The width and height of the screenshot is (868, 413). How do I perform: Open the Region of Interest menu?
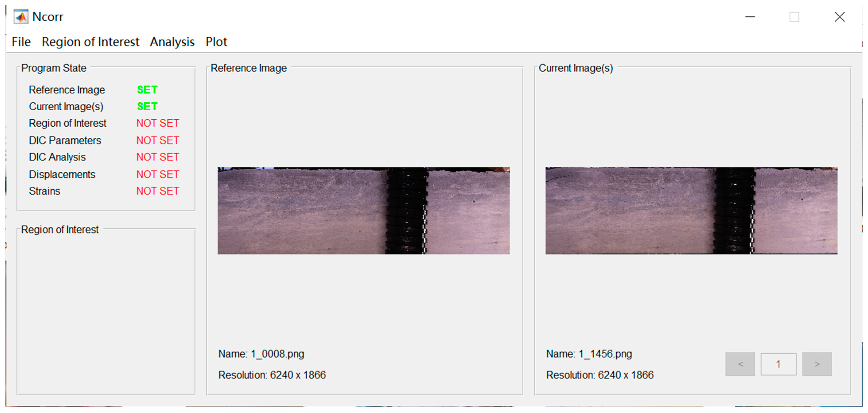[90, 42]
